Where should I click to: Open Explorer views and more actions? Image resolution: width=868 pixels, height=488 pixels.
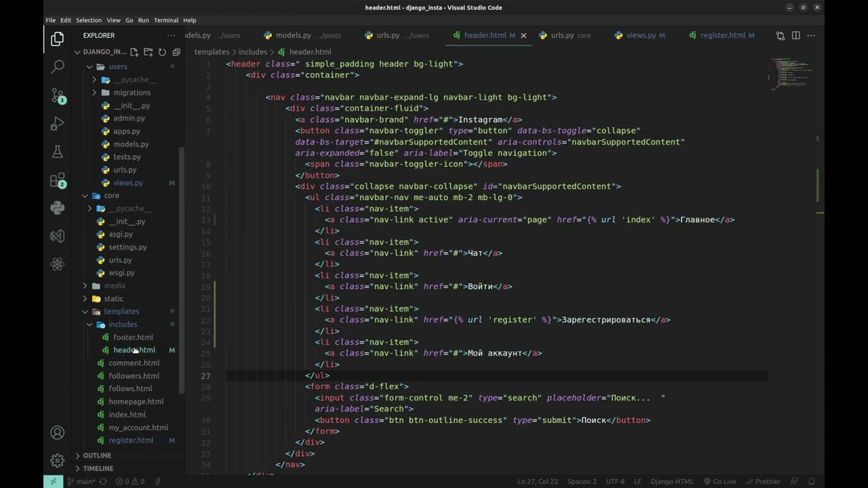click(171, 35)
